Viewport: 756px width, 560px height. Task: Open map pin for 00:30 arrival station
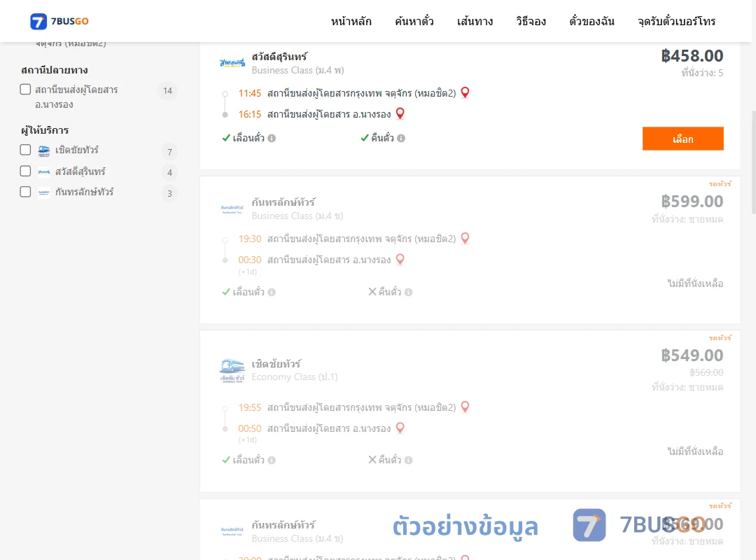(400, 260)
